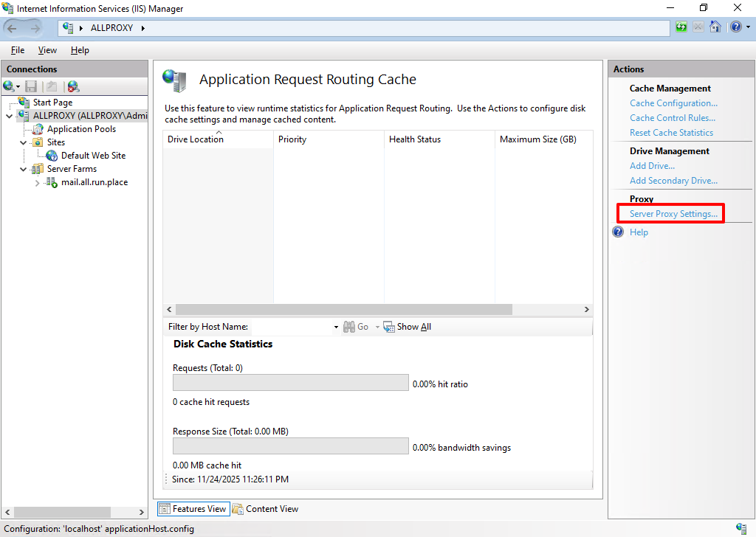The width and height of the screenshot is (756, 537).
Task: Sort by the Health Status column
Action: 440,139
